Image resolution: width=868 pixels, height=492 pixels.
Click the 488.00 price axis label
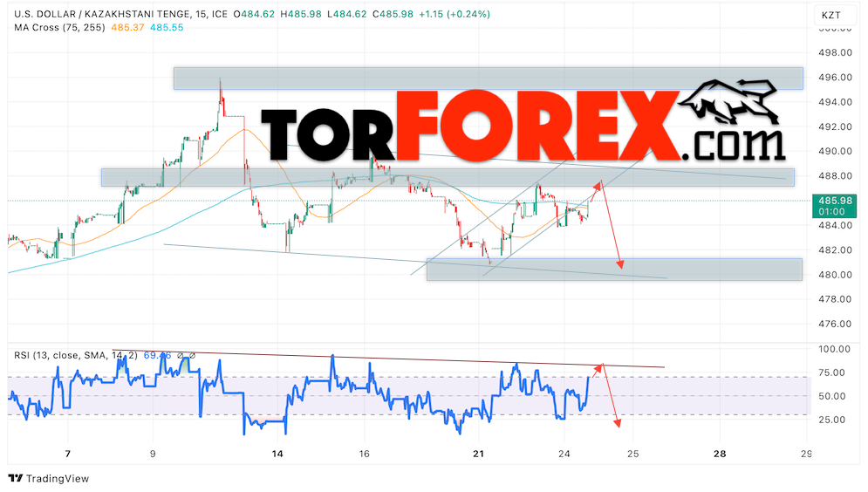click(x=836, y=176)
